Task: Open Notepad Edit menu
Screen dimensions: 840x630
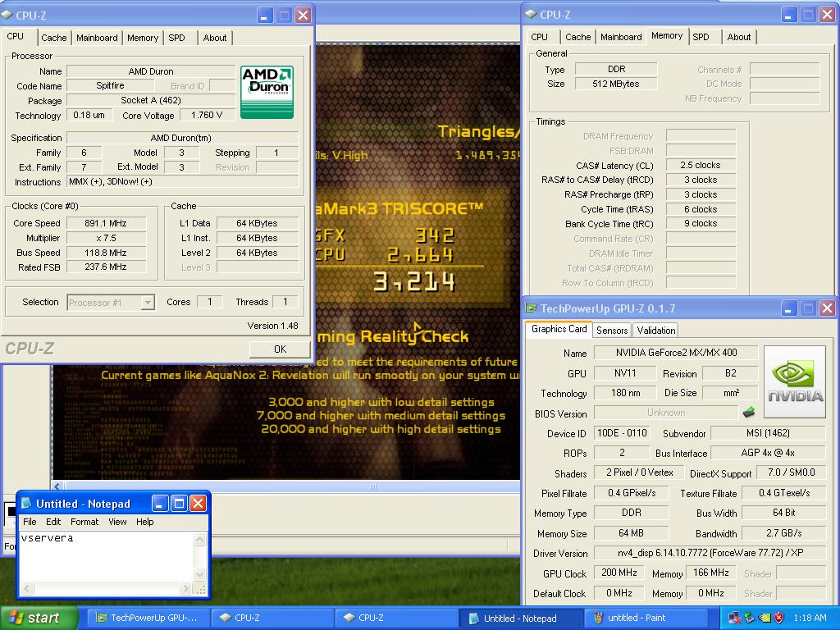Action: click(x=53, y=522)
